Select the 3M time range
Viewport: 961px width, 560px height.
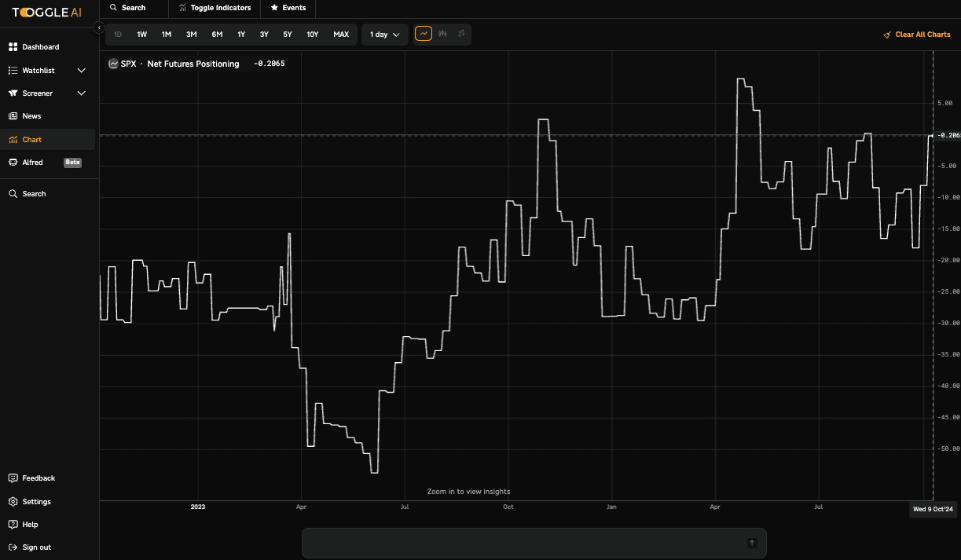coord(191,35)
